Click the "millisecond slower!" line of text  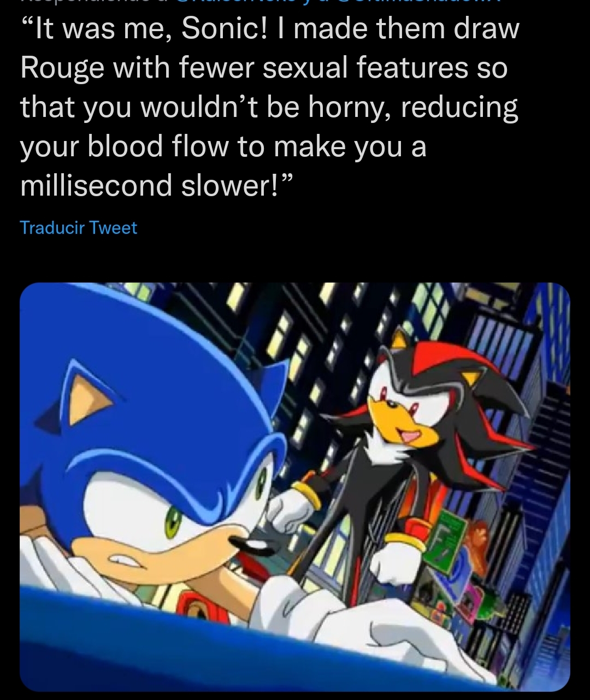coord(157,185)
